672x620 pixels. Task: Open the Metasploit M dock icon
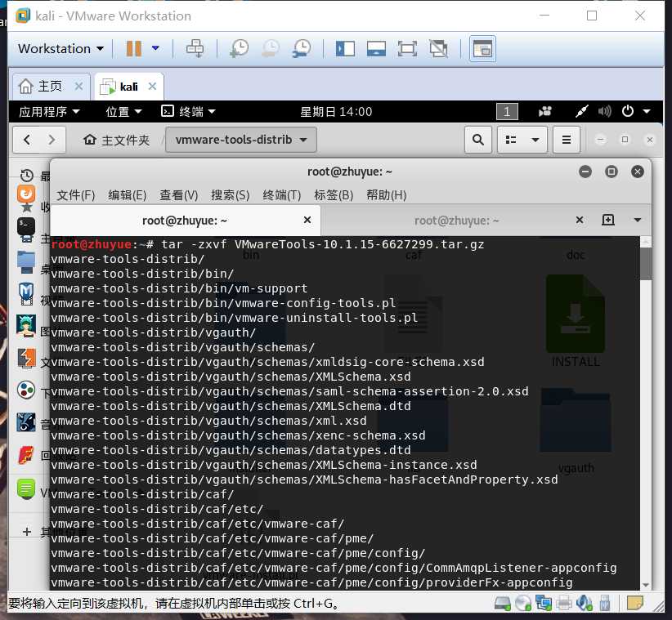[26, 293]
